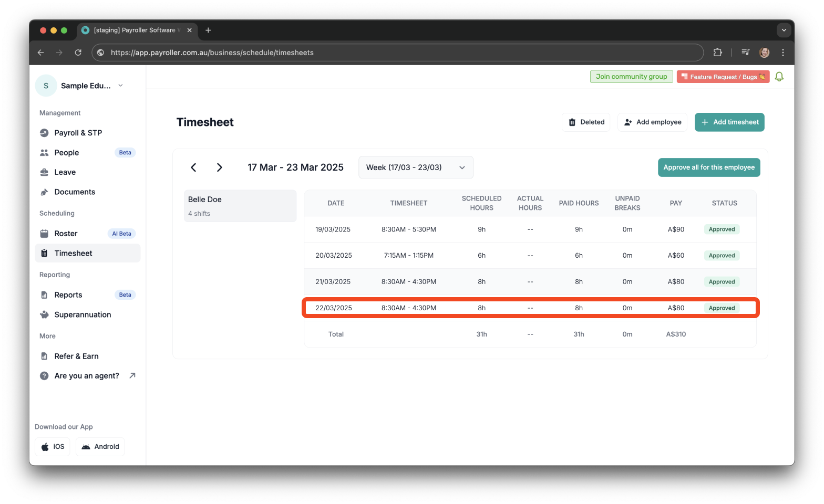The height and width of the screenshot is (504, 824).
Task: Click the People group icon
Action: (x=44, y=153)
